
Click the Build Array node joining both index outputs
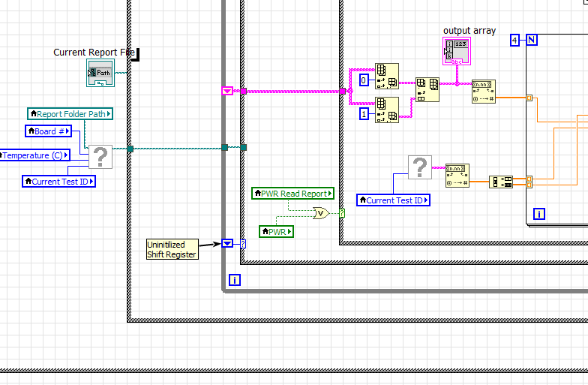click(427, 90)
